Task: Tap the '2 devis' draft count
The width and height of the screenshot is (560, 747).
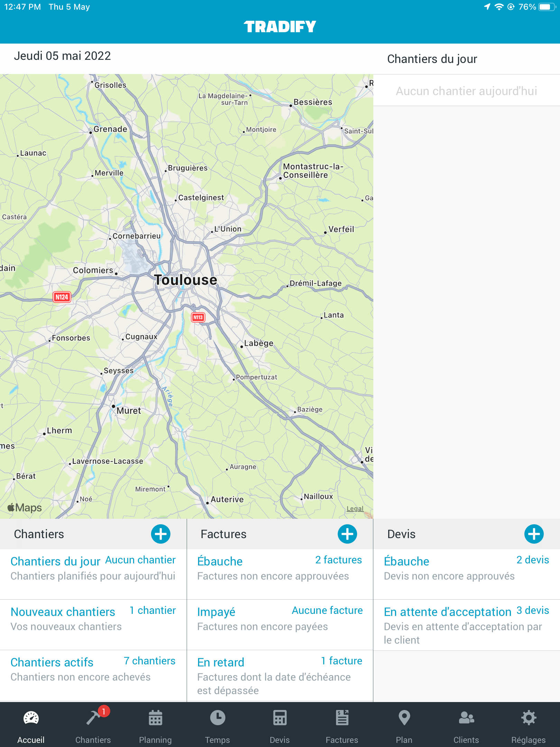Action: pyautogui.click(x=533, y=560)
